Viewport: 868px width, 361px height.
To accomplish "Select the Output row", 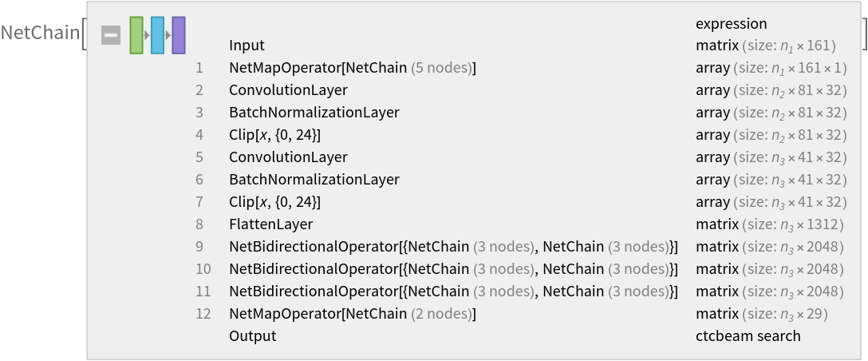I will 252,336.
